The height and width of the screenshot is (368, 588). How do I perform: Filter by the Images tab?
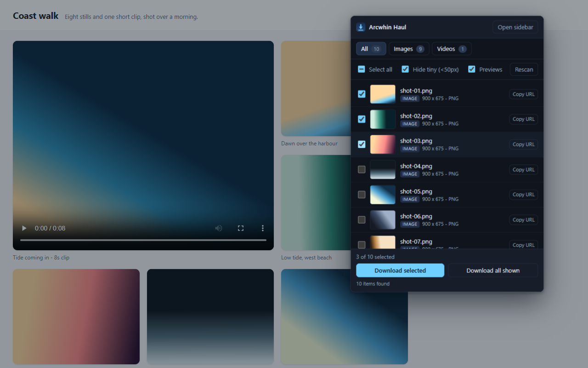pyautogui.click(x=409, y=49)
